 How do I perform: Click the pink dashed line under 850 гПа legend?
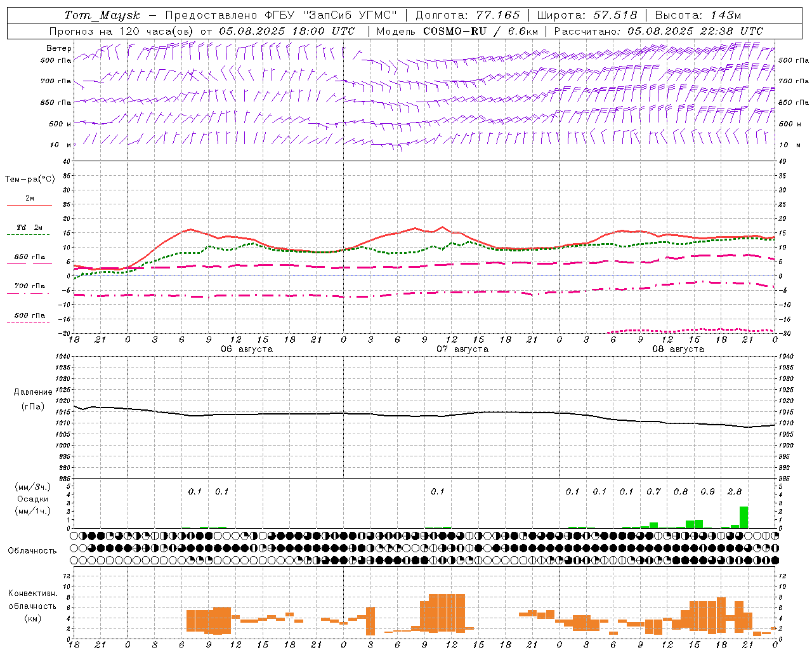point(29,263)
